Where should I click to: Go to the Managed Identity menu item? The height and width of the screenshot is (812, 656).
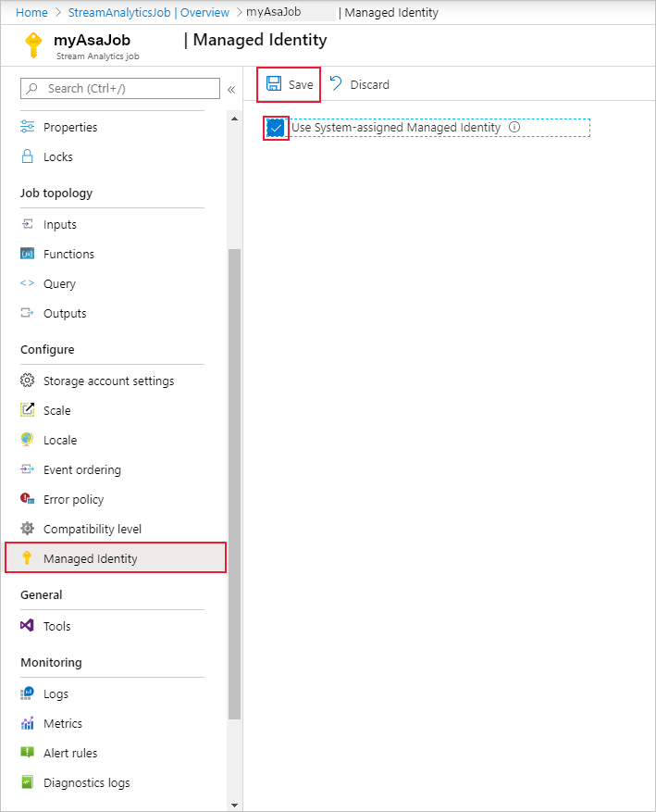90,557
